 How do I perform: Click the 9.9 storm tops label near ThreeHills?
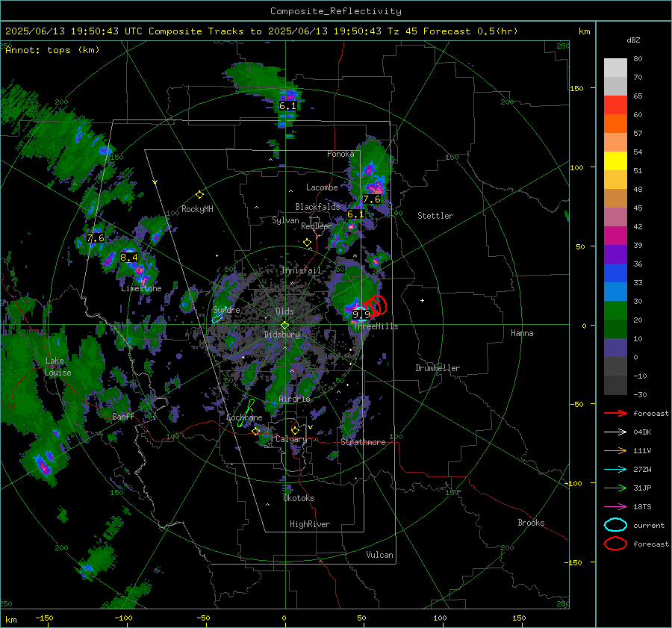[x=361, y=314]
